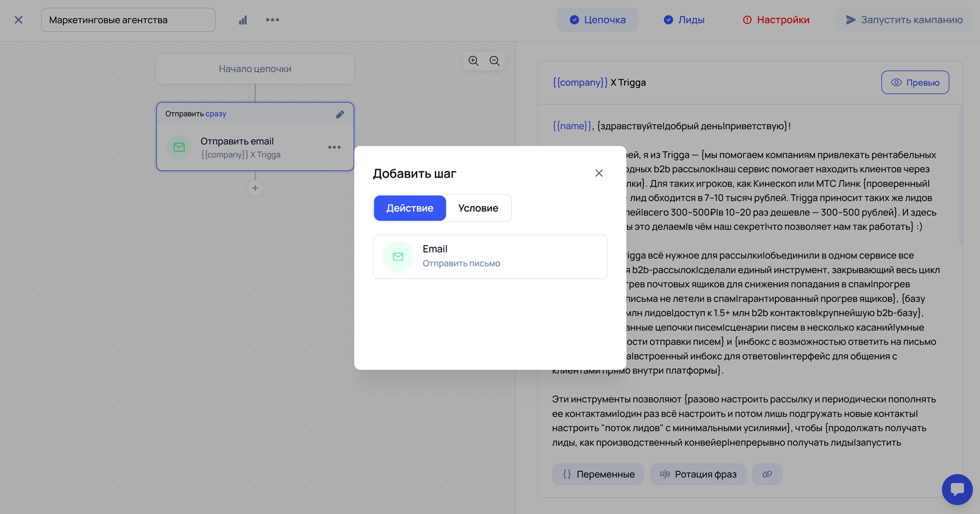Open the campaign three-dot options menu

(x=273, y=20)
